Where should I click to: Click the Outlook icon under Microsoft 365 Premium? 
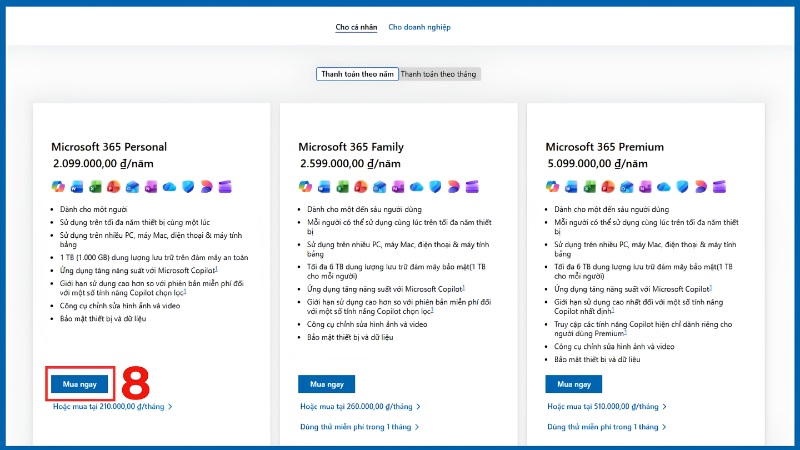[627, 187]
